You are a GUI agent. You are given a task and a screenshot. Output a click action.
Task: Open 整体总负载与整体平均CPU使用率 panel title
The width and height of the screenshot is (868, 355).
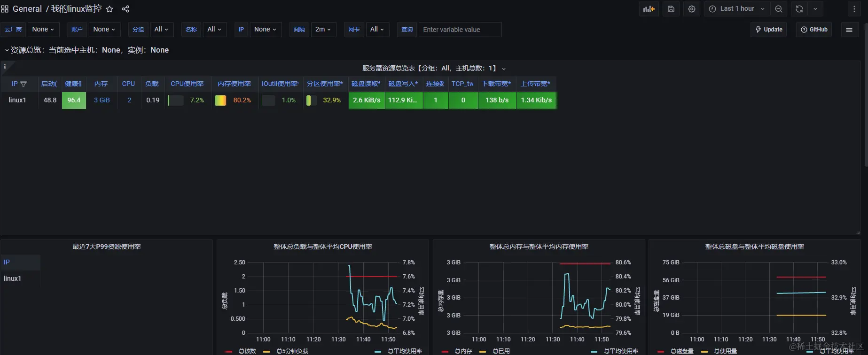323,247
